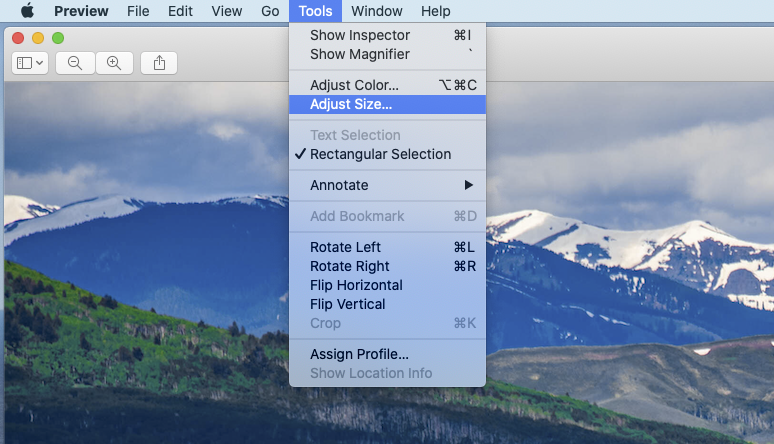Click the Share toolbar button
Viewport: 774px width, 444px height.
[159, 63]
